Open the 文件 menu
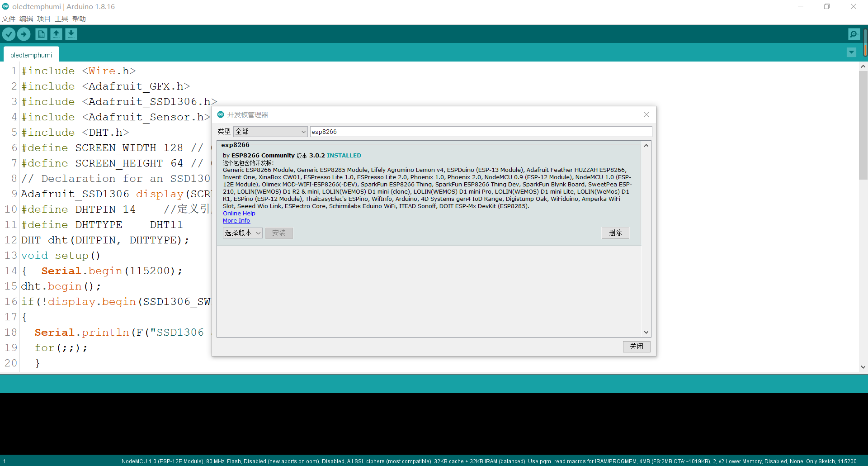Screen dimensions: 868x466 pyautogui.click(x=8, y=19)
